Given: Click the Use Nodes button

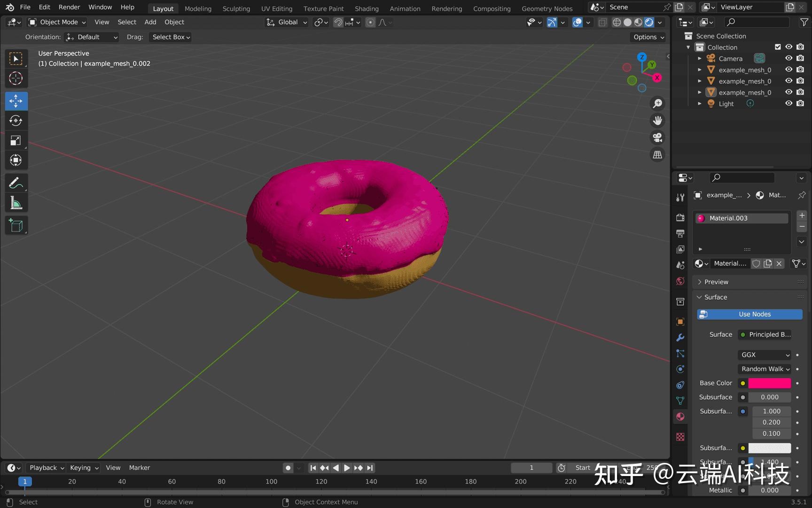Looking at the screenshot, I should (x=749, y=314).
